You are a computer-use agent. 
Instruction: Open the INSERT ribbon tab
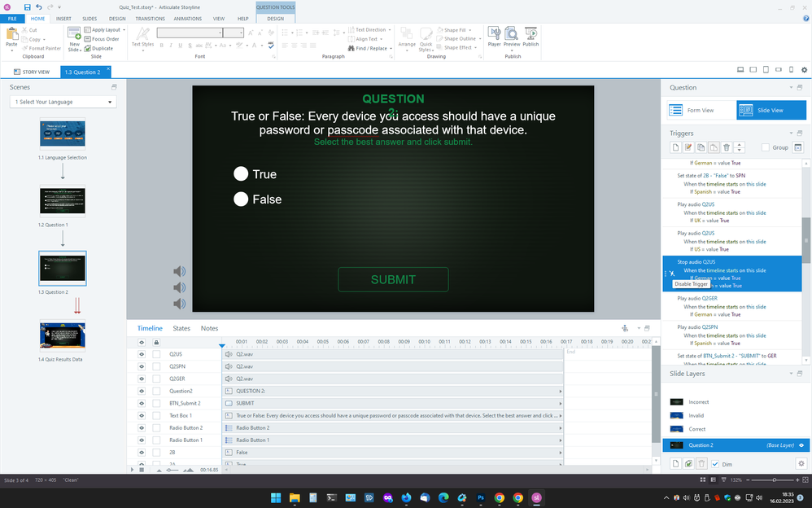(63, 19)
